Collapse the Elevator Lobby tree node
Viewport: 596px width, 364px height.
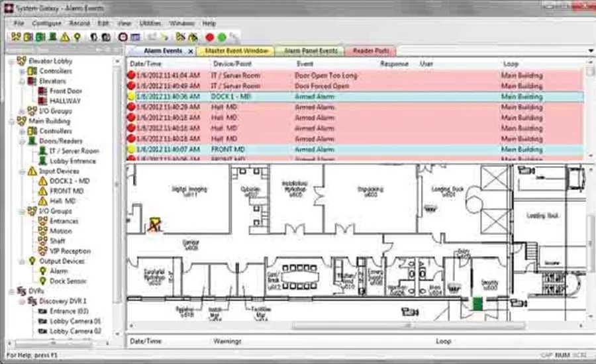pos(11,61)
